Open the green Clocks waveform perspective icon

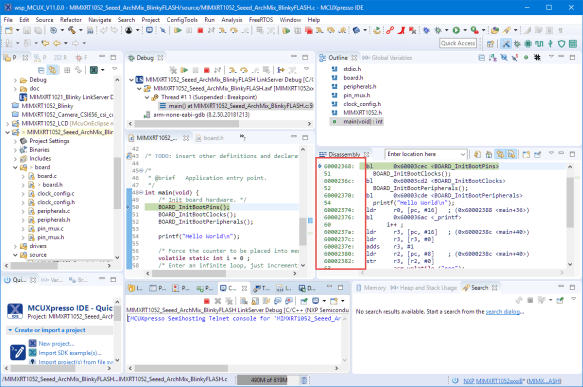(x=539, y=43)
